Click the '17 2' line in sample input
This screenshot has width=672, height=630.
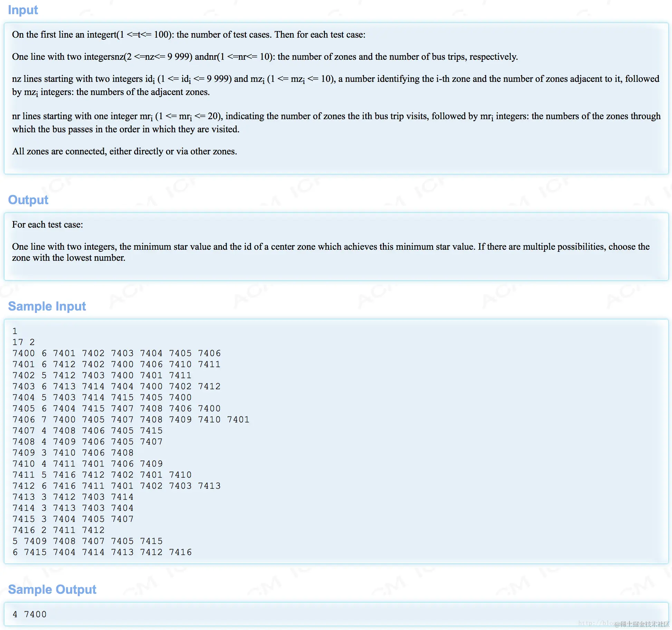(x=23, y=342)
